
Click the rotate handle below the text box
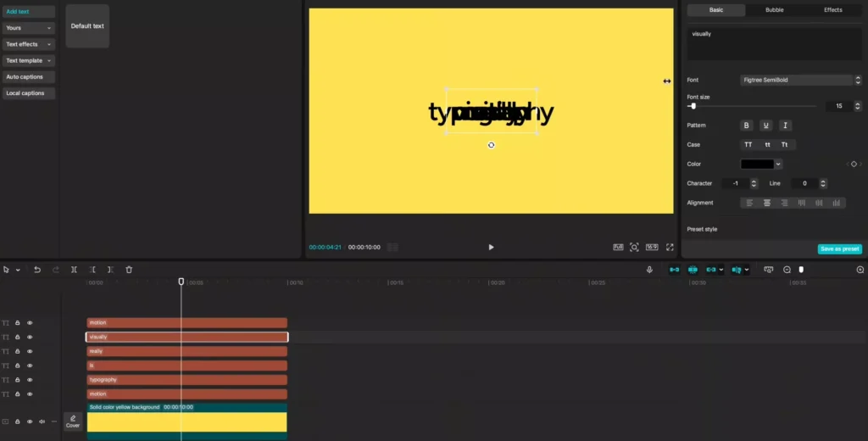pyautogui.click(x=491, y=145)
